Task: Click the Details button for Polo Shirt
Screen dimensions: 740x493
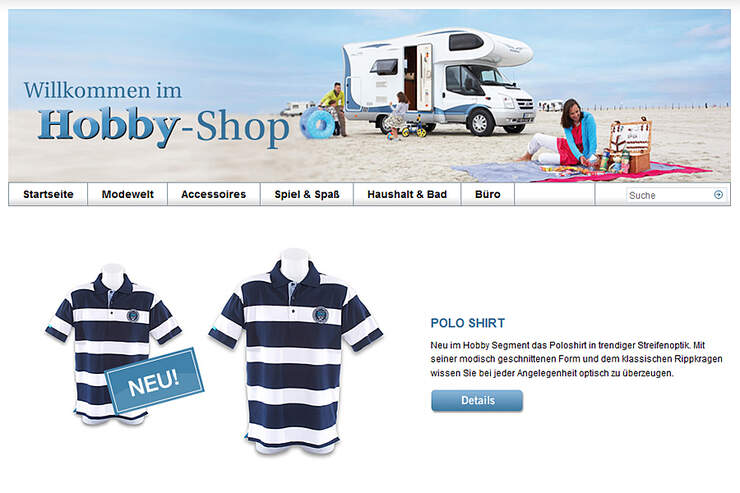Action: coord(477,401)
